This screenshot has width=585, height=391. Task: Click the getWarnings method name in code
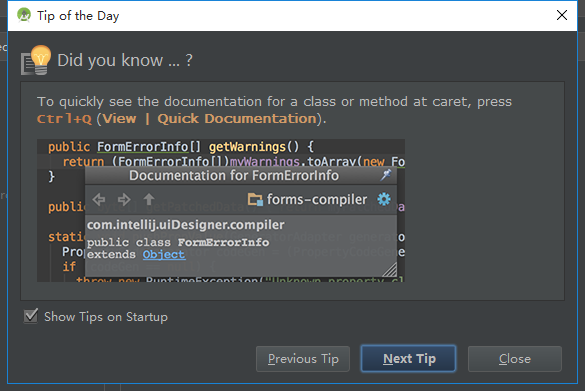pos(247,147)
